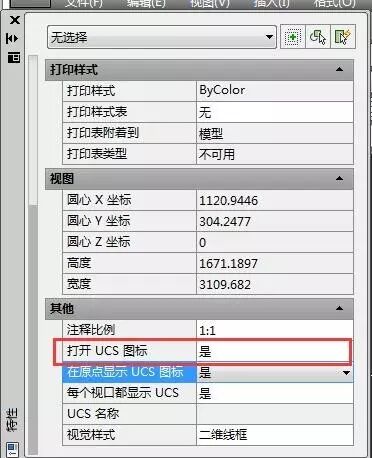Click the ByColor print style value
372x458 pixels.
[x=275, y=91]
